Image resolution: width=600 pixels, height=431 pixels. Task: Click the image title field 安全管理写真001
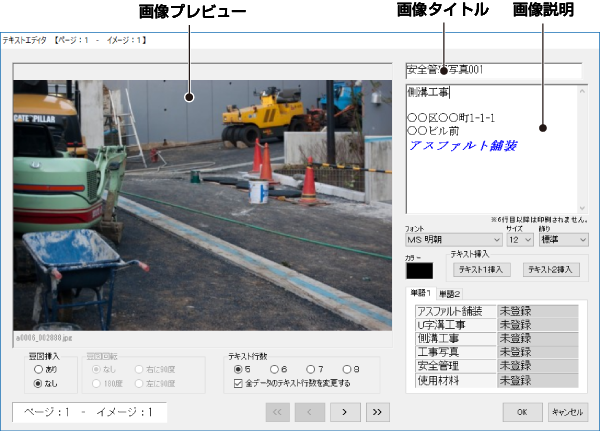click(494, 70)
